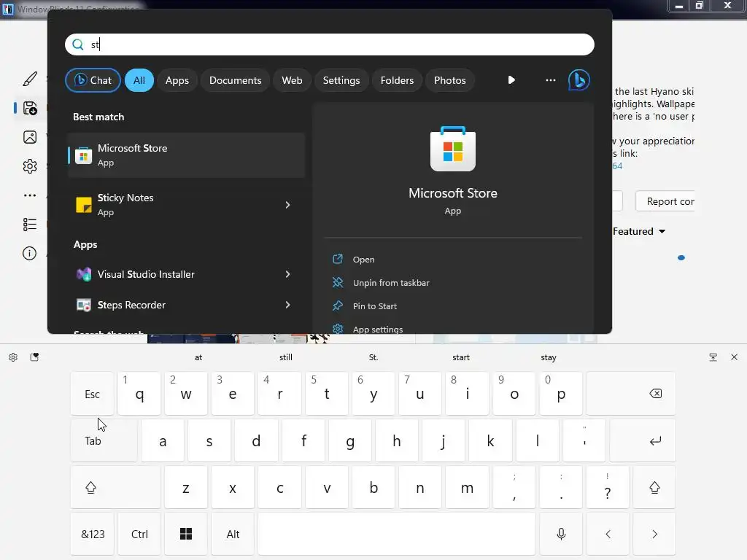Click the search magnifier icon
Screen dimensions: 747x560
(x=77, y=44)
